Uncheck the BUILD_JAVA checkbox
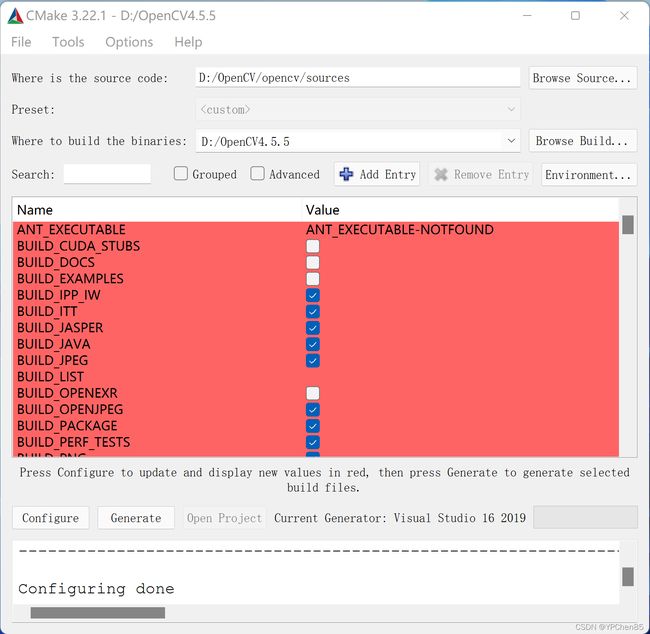The height and width of the screenshot is (634, 650). [313, 344]
